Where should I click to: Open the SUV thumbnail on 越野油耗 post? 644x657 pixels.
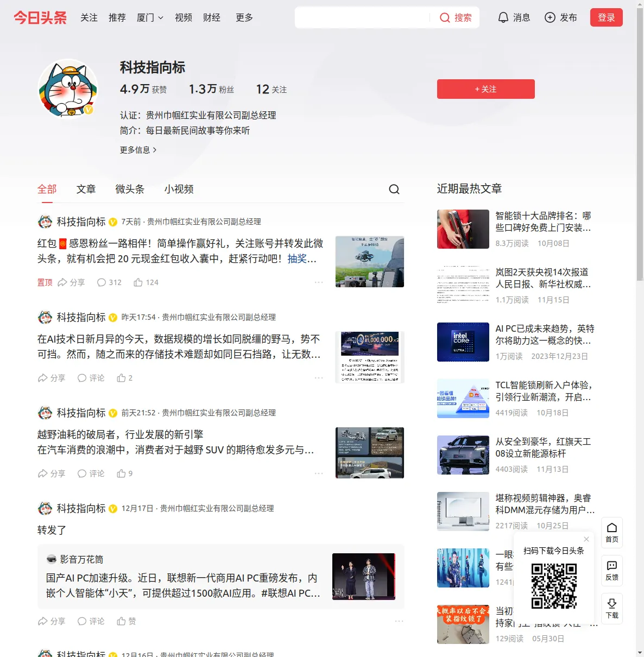(x=370, y=453)
